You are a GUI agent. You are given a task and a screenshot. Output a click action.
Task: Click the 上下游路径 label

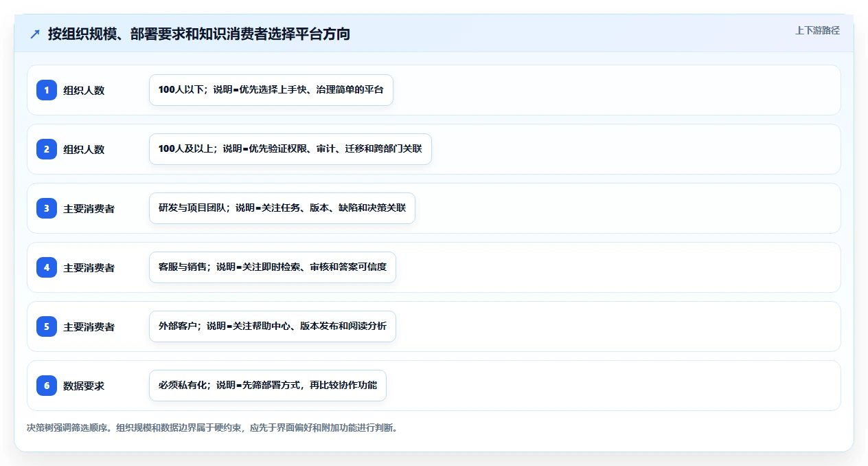point(817,30)
